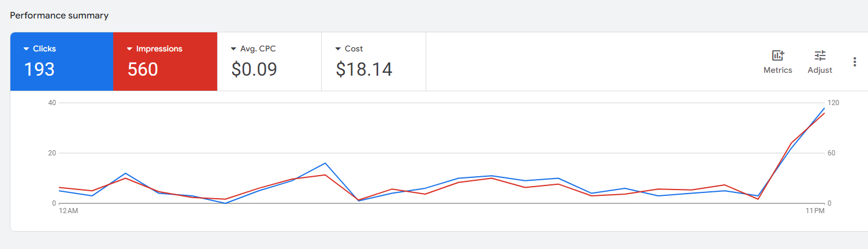Click the Metrics text label

pyautogui.click(x=778, y=70)
